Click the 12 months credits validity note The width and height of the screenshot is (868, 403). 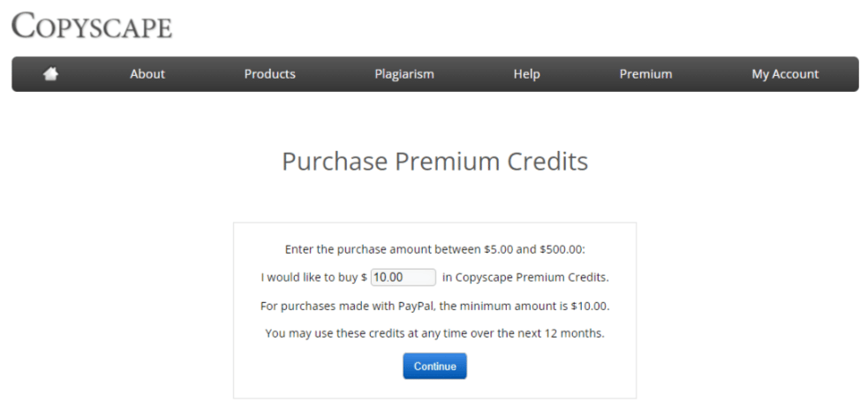pyautogui.click(x=434, y=334)
